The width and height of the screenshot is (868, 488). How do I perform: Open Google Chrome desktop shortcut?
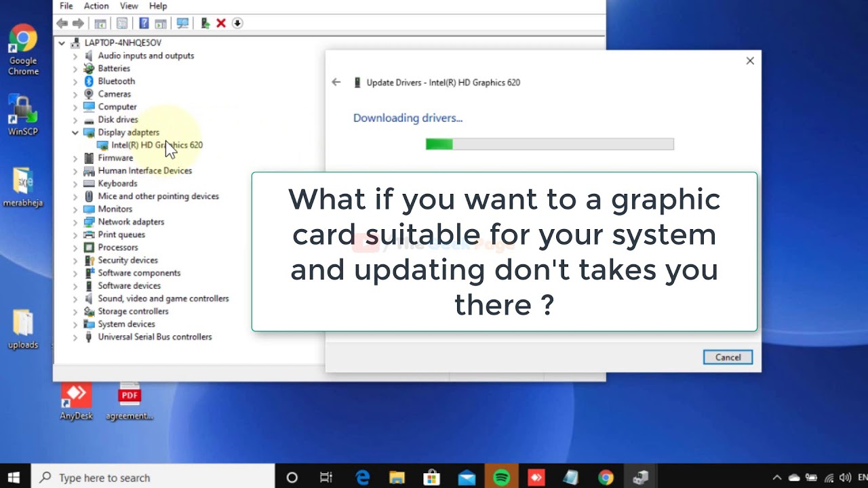coord(23,50)
